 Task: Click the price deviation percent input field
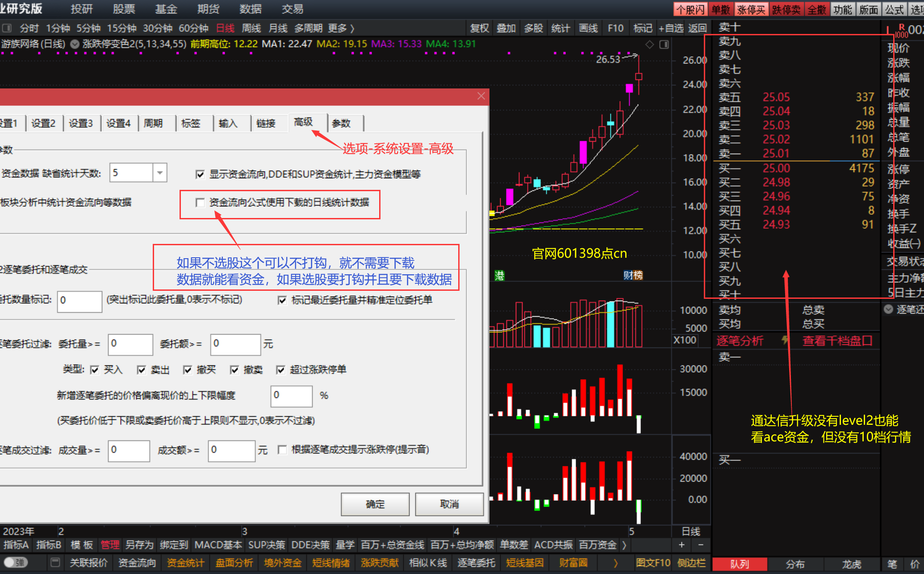tap(292, 396)
